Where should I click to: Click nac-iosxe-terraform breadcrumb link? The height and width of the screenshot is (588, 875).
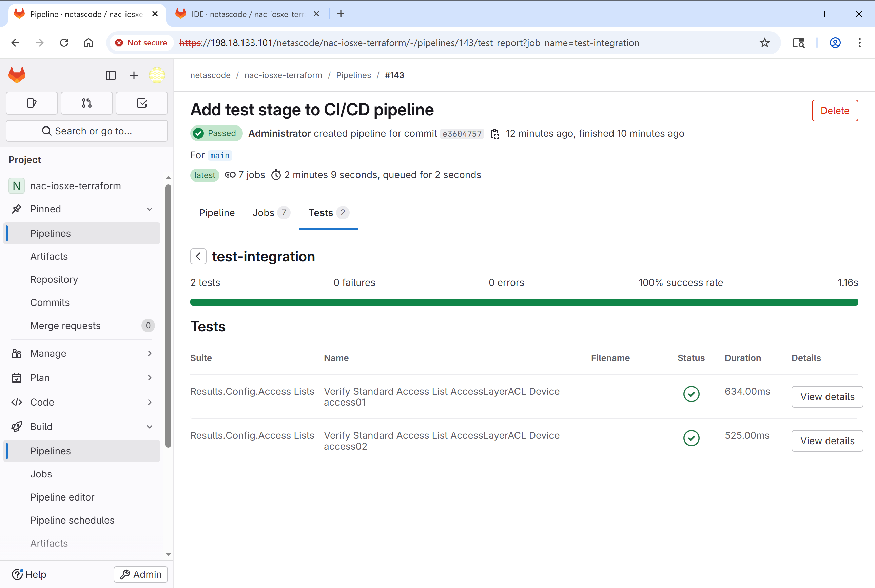click(283, 75)
